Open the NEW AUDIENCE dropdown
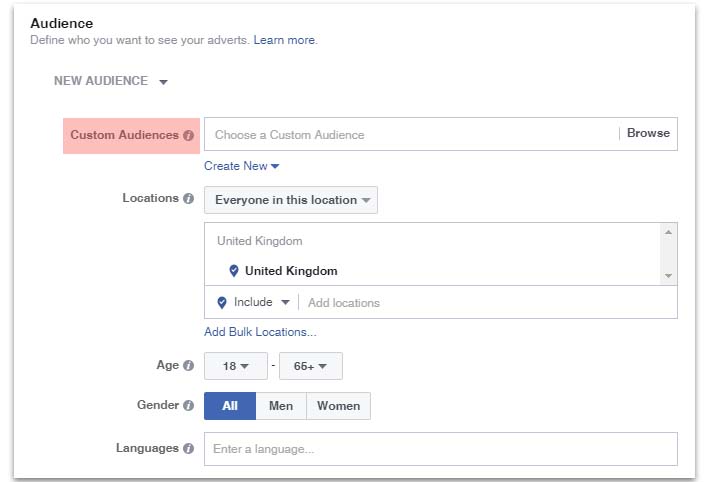This screenshot has height=482, width=709. click(x=111, y=81)
